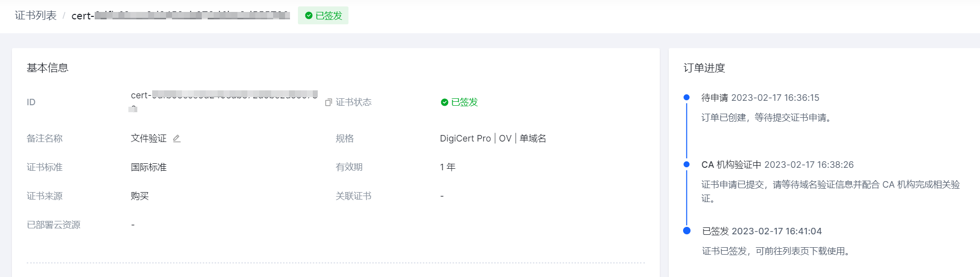Click the 已签发 2023-02-17 16:41:04 entry title
The height and width of the screenshot is (277, 980).
(x=762, y=231)
